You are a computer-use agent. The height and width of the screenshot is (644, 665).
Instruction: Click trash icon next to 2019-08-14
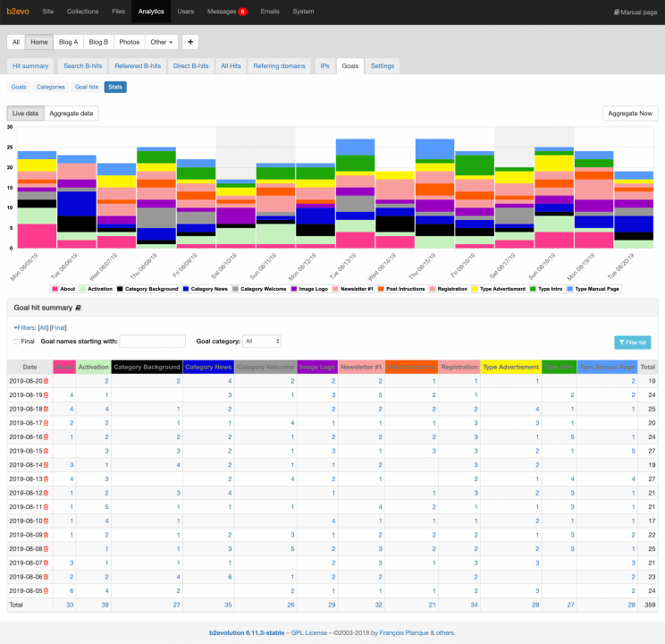(x=46, y=465)
